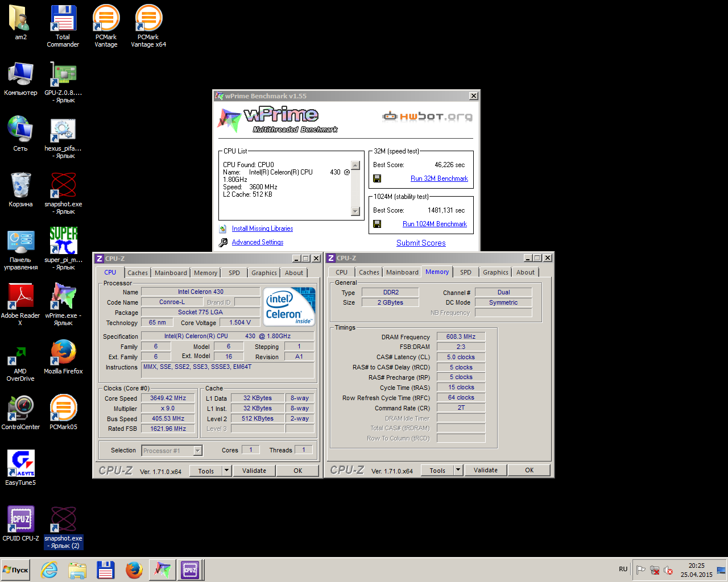728x582 pixels.
Task: Click RU language indicator in tray
Action: coord(623,569)
